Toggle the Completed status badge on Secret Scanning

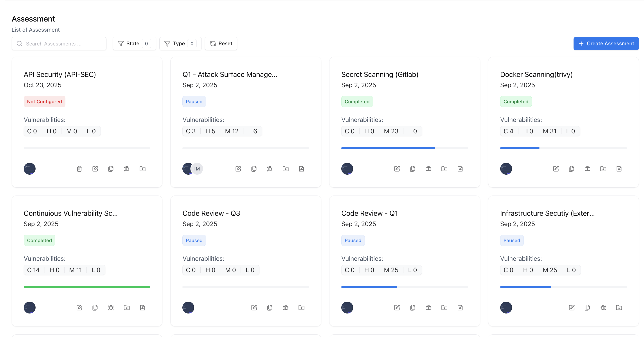click(x=357, y=101)
